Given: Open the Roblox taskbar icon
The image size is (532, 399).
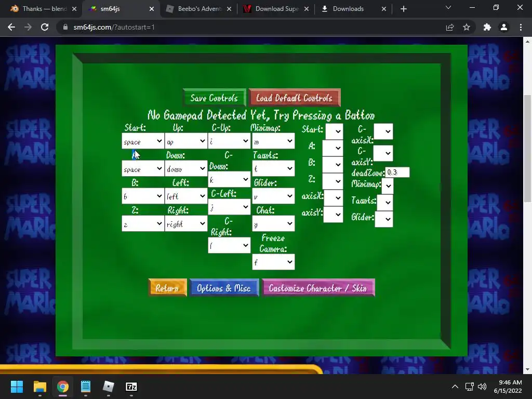Looking at the screenshot, I should coord(108,387).
